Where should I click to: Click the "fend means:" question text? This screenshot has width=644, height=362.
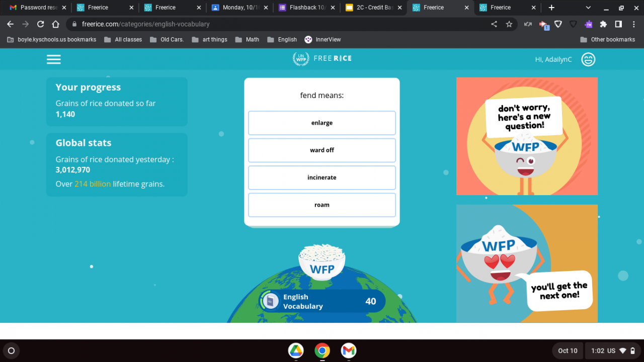[x=322, y=95]
